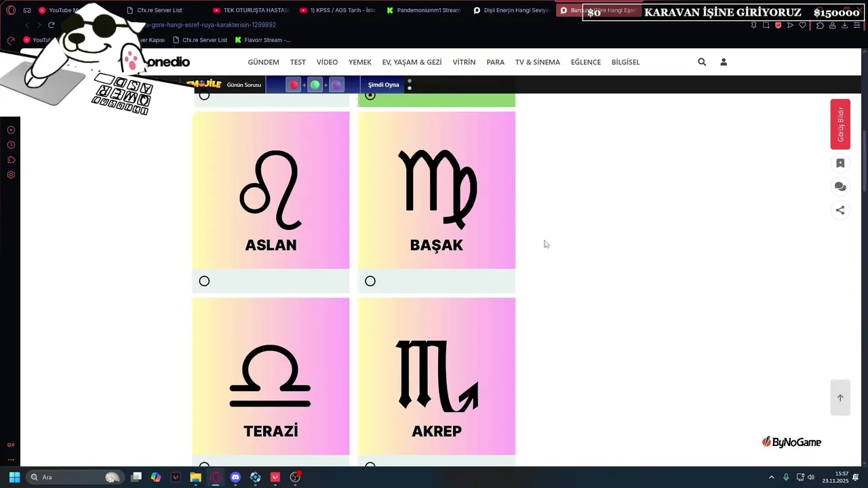The height and width of the screenshot is (488, 868).
Task: Take a snapshot with the camera icon
Action: pos(766,25)
